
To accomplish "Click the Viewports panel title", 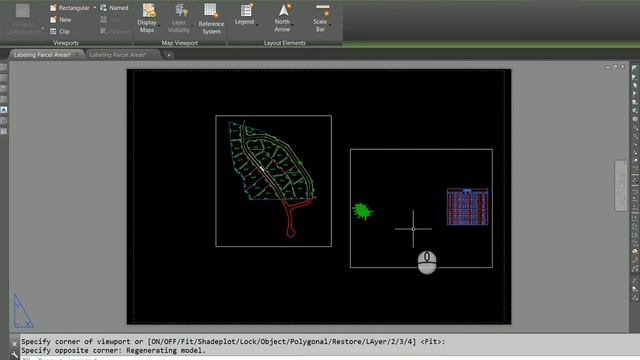I will [66, 43].
